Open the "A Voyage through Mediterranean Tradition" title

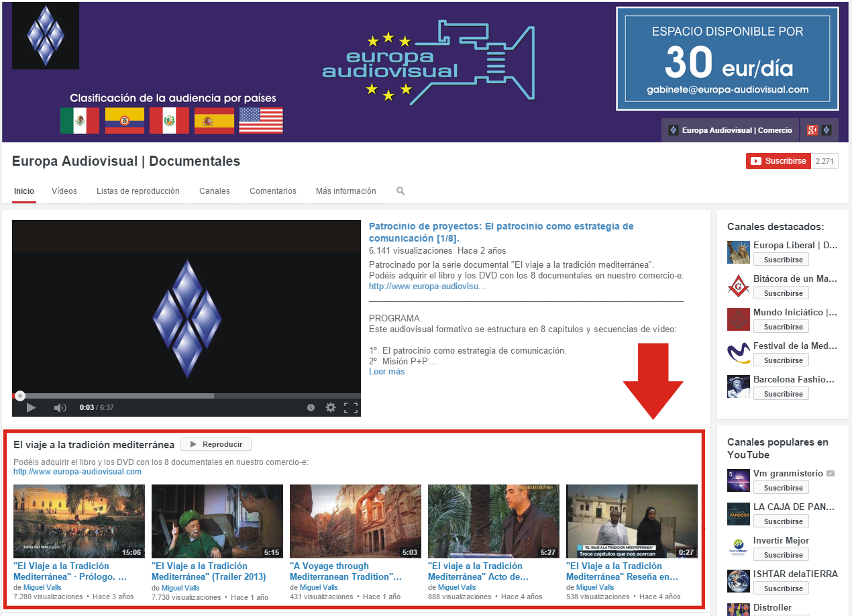pyautogui.click(x=346, y=572)
